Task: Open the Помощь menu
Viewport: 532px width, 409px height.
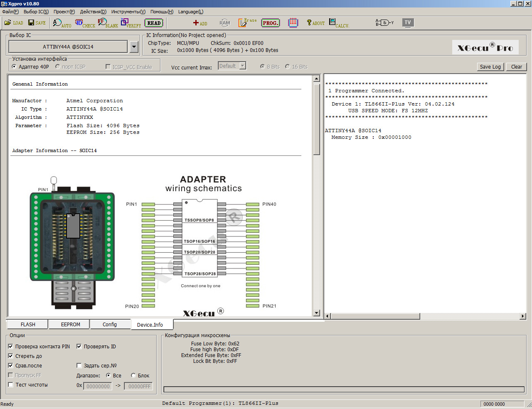Action: 162,12
